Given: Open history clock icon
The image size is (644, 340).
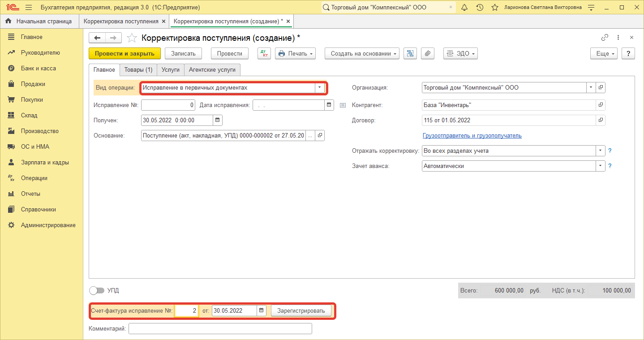Looking at the screenshot, I should pyautogui.click(x=480, y=8).
